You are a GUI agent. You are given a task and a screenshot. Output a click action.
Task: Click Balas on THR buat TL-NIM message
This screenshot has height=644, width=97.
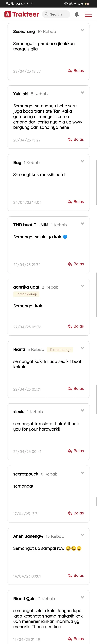76,264
